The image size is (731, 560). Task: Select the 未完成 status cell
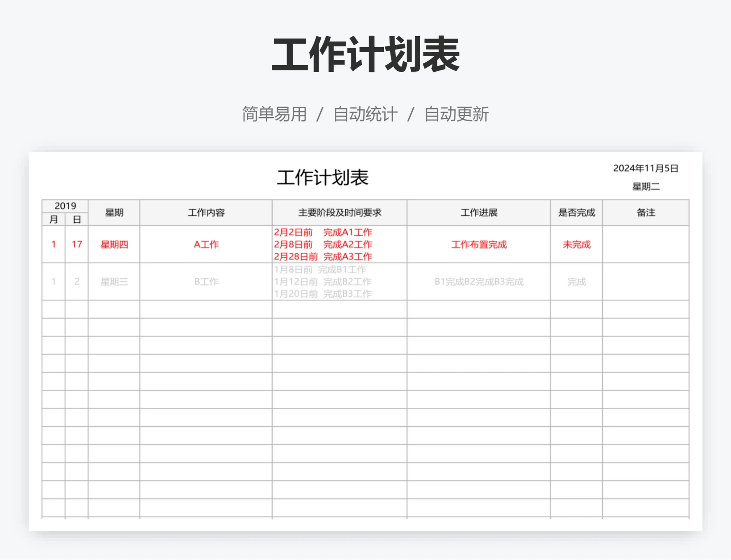576,245
